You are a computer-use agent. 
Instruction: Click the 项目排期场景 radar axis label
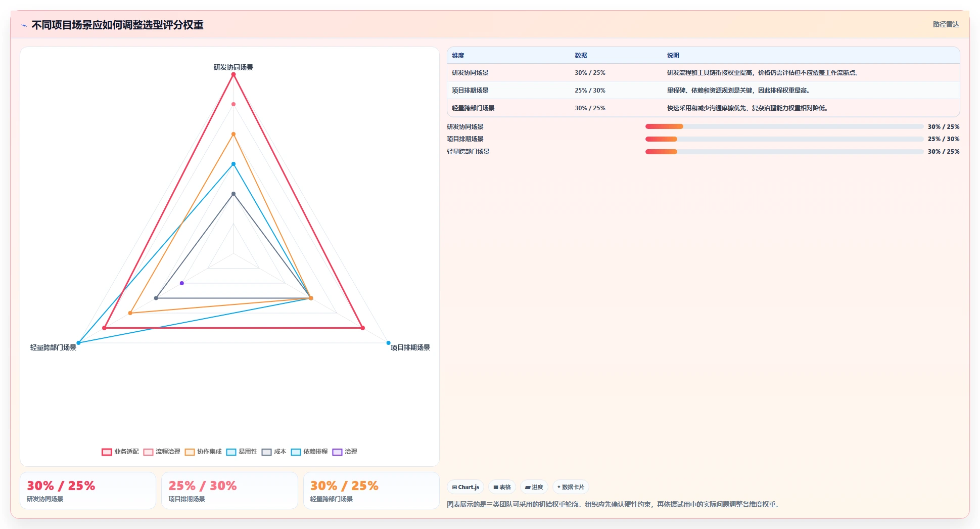tap(410, 347)
